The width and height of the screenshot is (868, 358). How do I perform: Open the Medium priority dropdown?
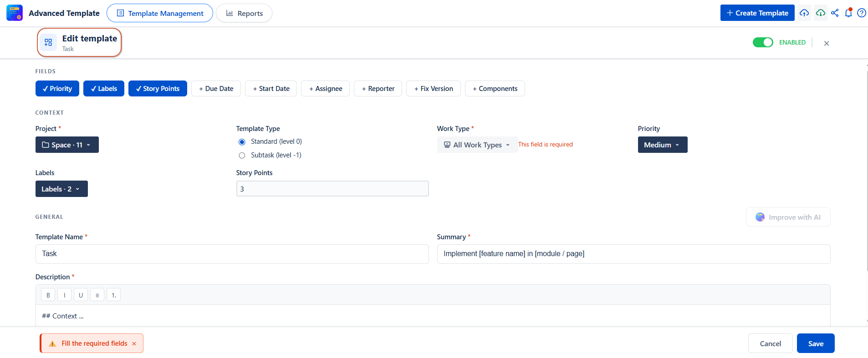tap(663, 145)
